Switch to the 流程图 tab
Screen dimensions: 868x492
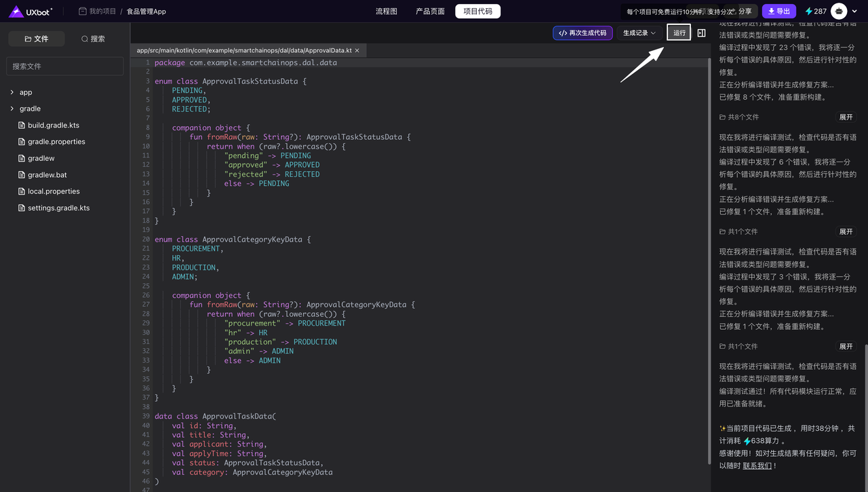click(x=387, y=11)
